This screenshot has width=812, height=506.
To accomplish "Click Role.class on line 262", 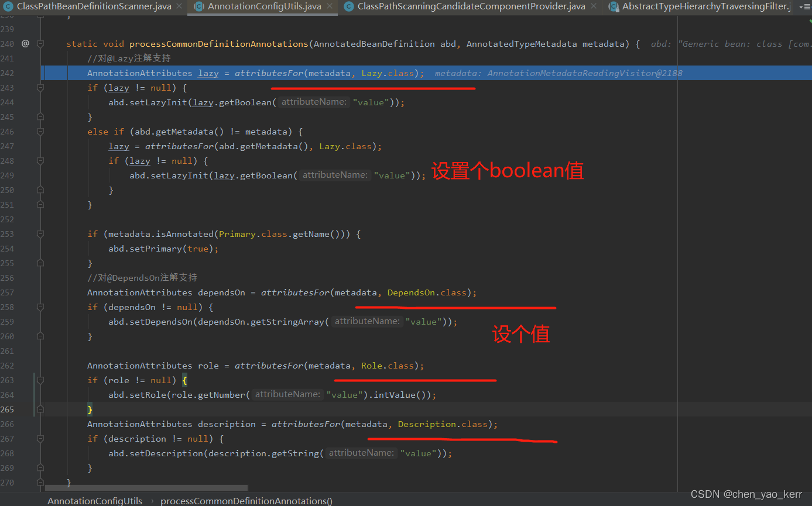I will pos(388,366).
